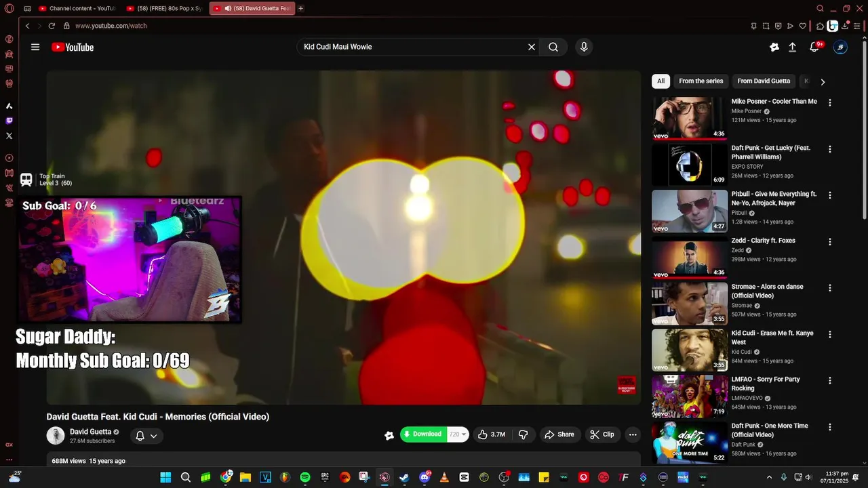The height and width of the screenshot is (488, 868).
Task: Submit search with the magnifier button
Action: click(x=553, y=47)
